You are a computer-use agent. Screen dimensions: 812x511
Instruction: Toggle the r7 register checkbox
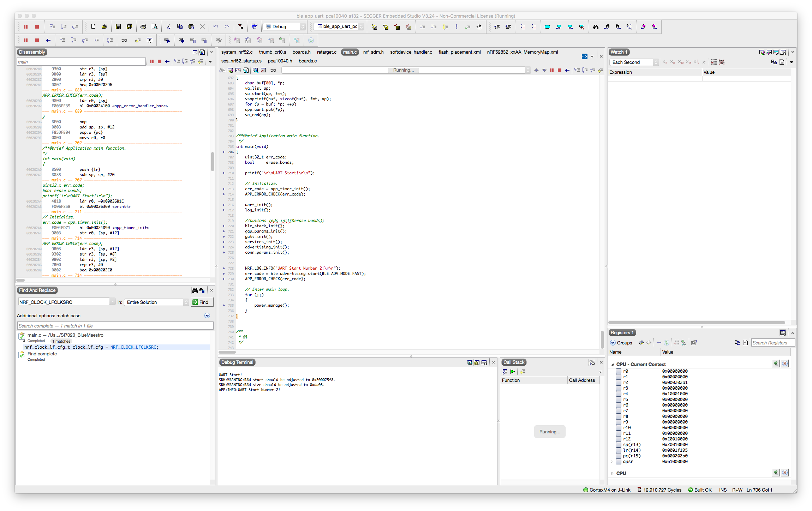619,411
